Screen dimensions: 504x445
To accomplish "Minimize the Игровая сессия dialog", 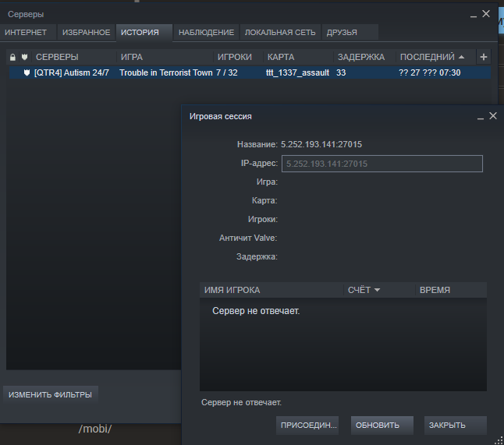I will click(481, 118).
